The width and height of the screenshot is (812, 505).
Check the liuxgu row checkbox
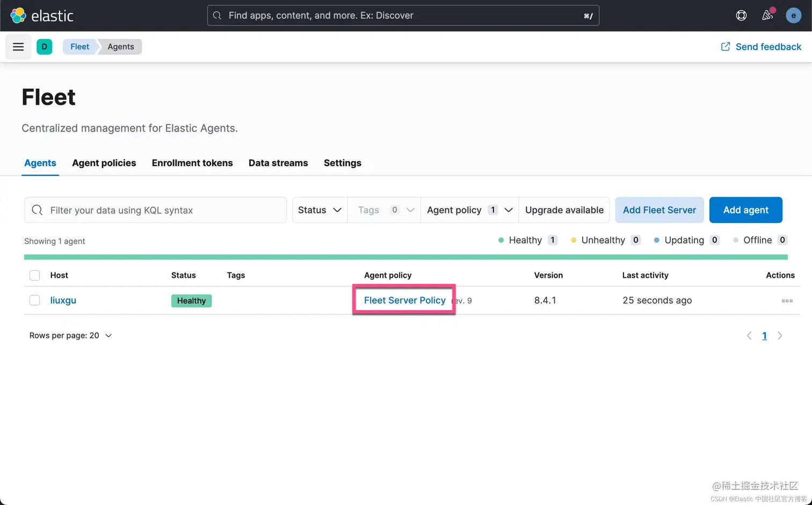[x=35, y=300]
